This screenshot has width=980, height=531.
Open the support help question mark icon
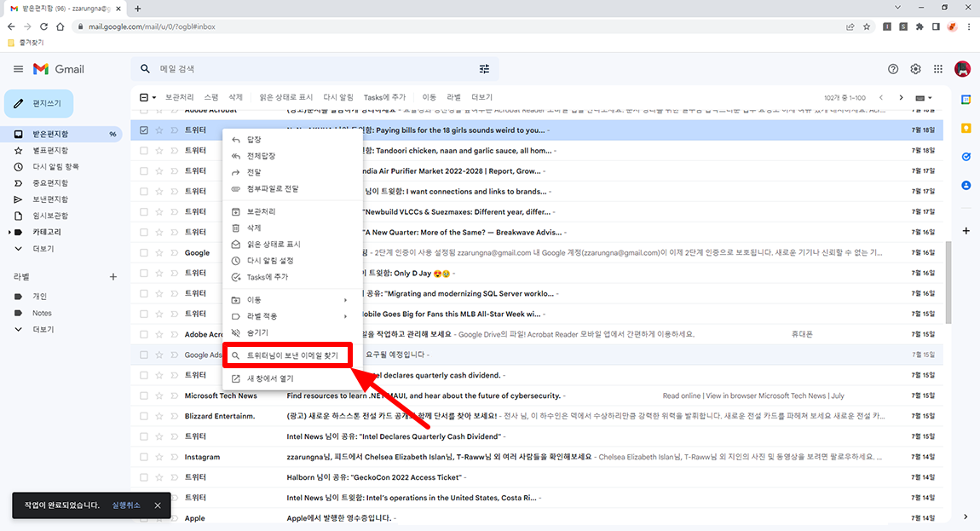point(893,69)
